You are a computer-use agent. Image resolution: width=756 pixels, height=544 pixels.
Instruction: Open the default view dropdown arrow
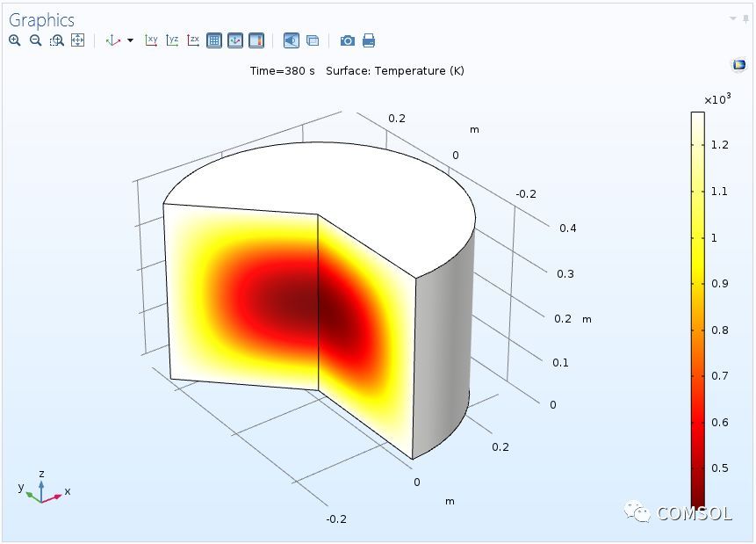coord(130,40)
